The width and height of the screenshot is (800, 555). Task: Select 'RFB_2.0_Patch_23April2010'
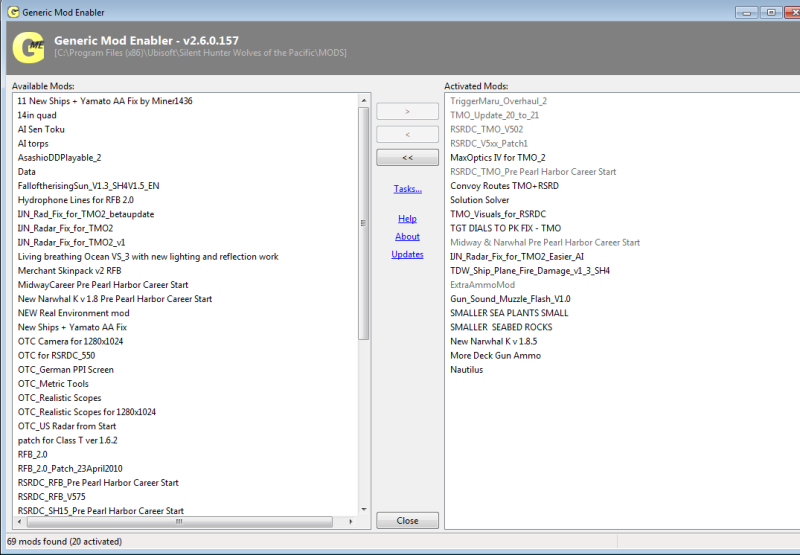(70, 468)
